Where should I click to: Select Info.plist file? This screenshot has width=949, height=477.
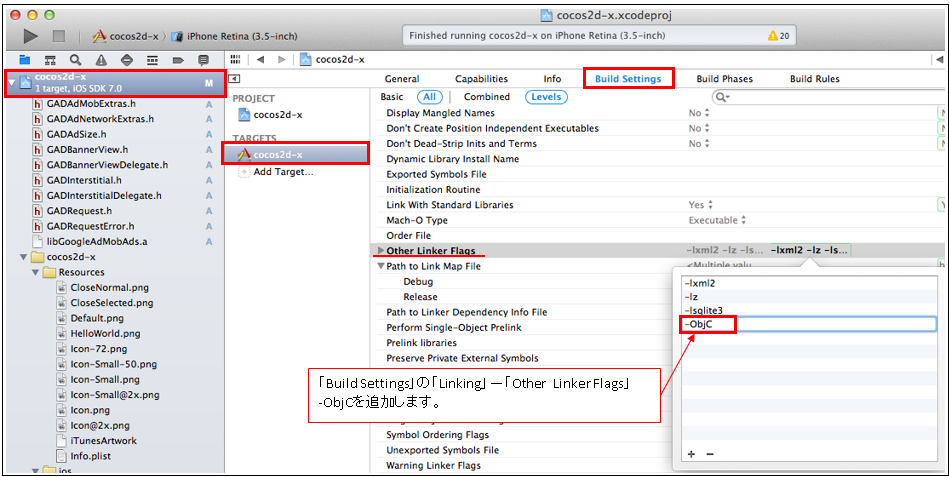point(90,456)
